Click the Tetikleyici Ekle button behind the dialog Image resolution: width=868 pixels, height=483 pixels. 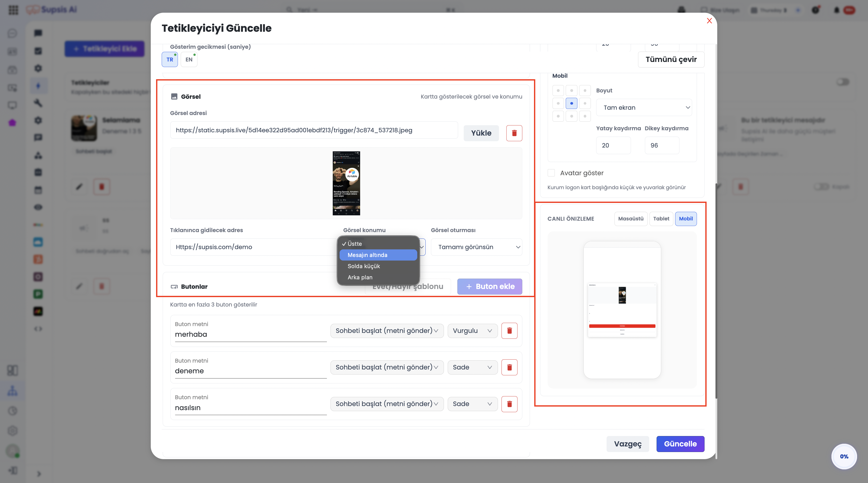pyautogui.click(x=105, y=49)
